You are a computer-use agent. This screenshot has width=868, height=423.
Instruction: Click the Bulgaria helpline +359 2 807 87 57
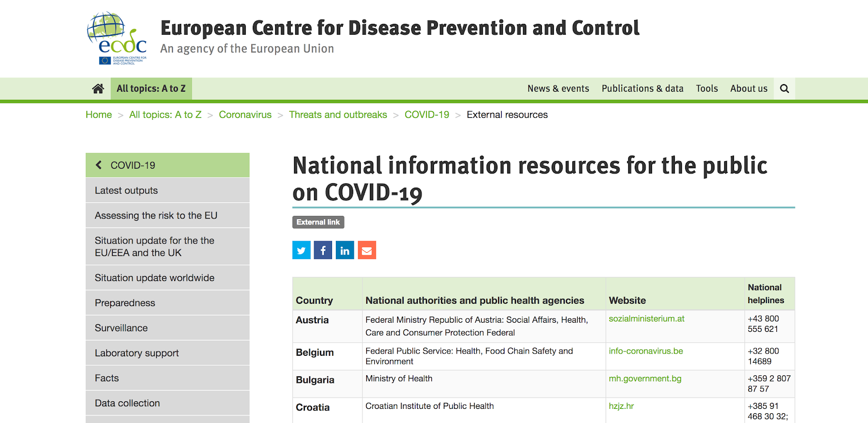tap(769, 384)
